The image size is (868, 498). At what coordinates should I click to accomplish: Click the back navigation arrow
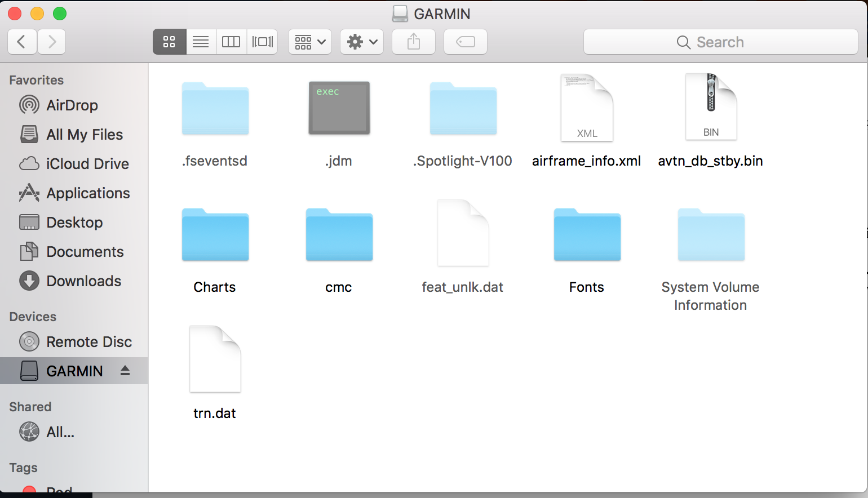click(x=21, y=41)
